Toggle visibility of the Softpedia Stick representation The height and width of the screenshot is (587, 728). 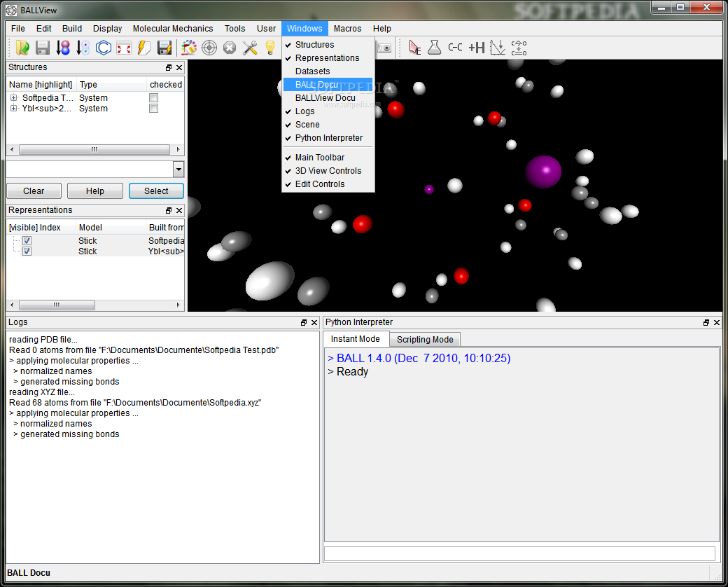[x=27, y=241]
